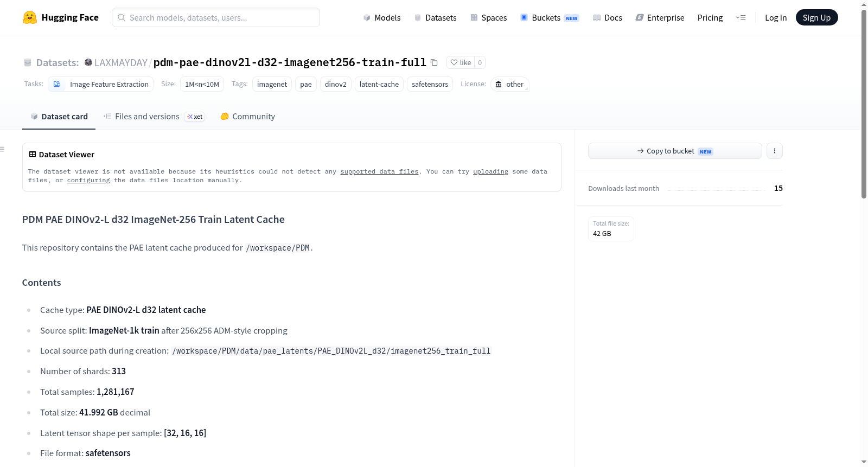Click the other license tag
Image resolution: width=868 pixels, height=467 pixels.
click(509, 84)
